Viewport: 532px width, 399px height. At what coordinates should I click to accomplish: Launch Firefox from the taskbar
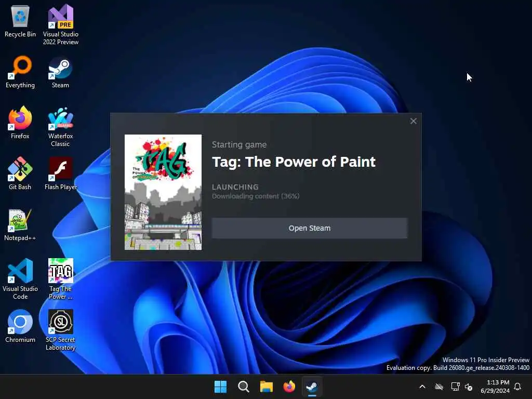pyautogui.click(x=289, y=387)
